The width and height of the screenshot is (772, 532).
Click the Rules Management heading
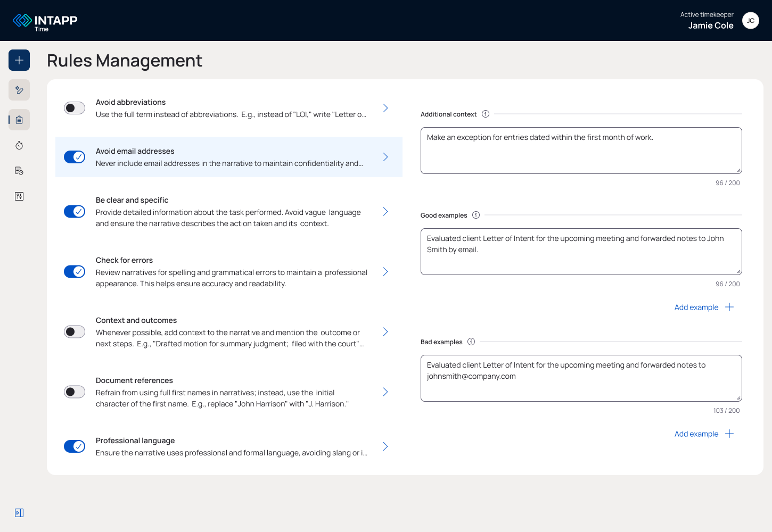(125, 61)
